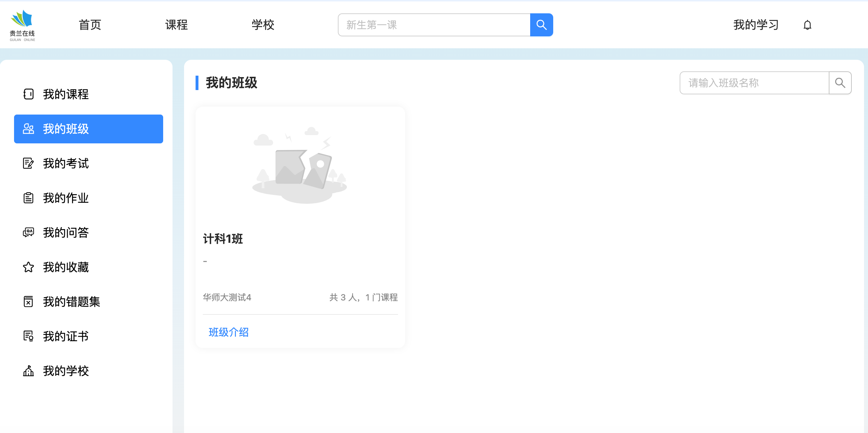
Task: Click the 我的课程 notebook icon
Action: (x=28, y=94)
